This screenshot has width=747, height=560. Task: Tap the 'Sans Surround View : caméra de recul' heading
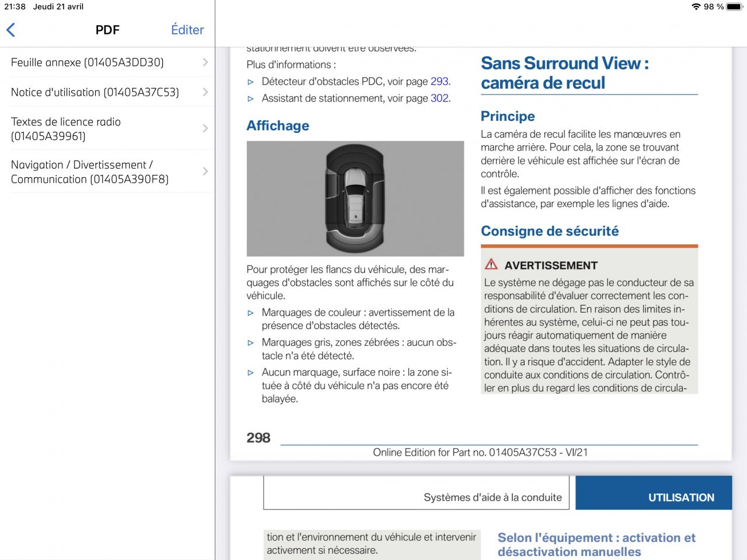pos(565,73)
